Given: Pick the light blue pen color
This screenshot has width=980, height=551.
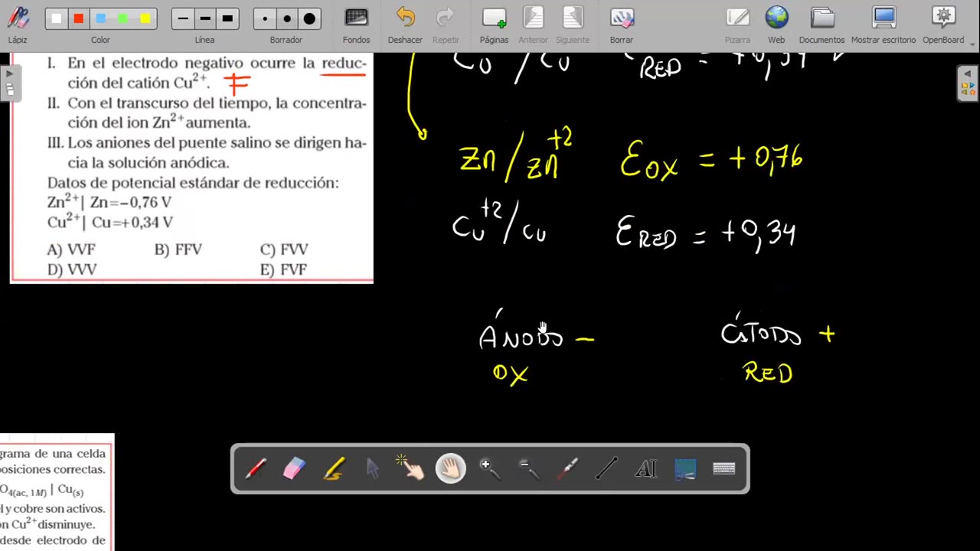Looking at the screenshot, I should 101,18.
